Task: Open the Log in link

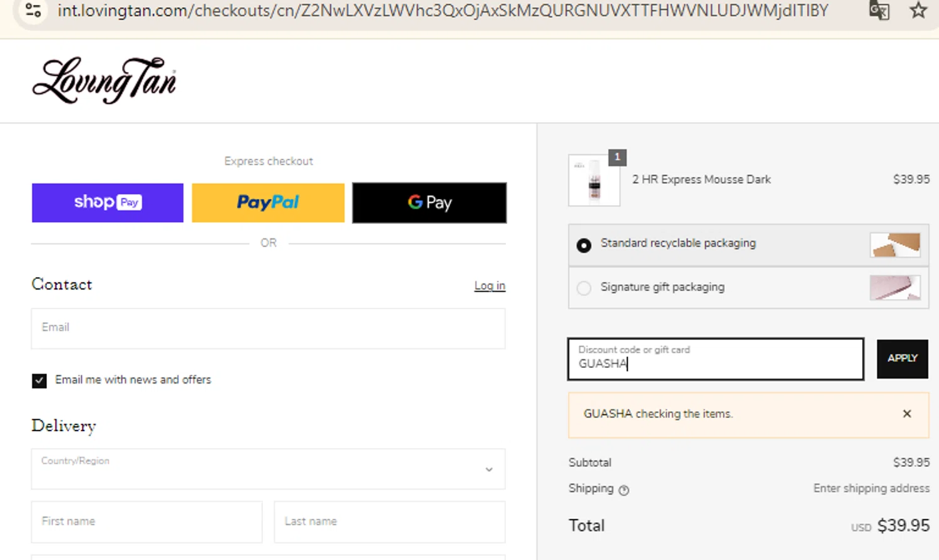Action: [x=490, y=285]
